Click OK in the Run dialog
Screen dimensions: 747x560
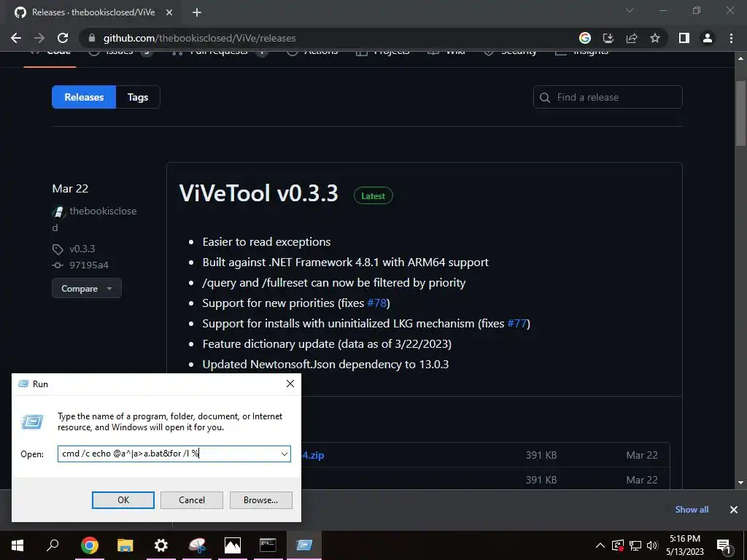[123, 500]
